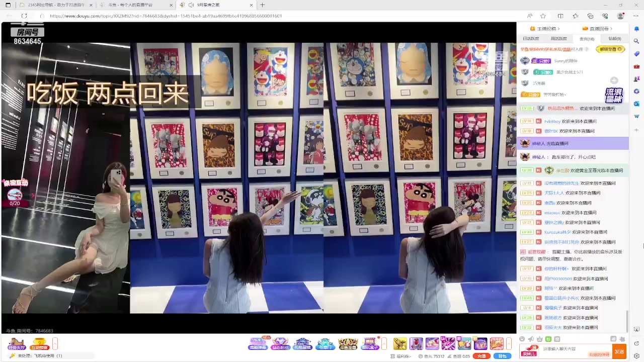Open the 任务大厅 task hall icon
Screen dimensions: 644x362
[x=17, y=344]
